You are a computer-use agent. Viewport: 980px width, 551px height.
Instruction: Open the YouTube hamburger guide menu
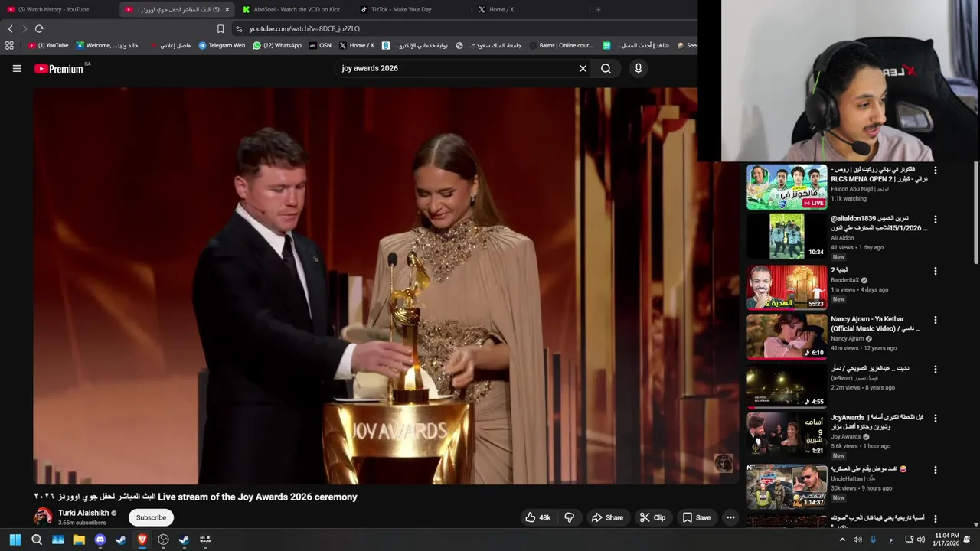point(17,68)
